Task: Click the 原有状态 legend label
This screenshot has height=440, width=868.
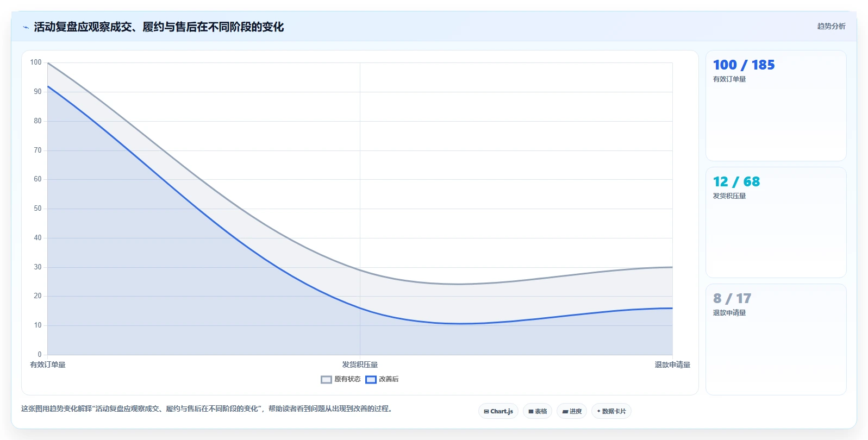Action: 347,379
